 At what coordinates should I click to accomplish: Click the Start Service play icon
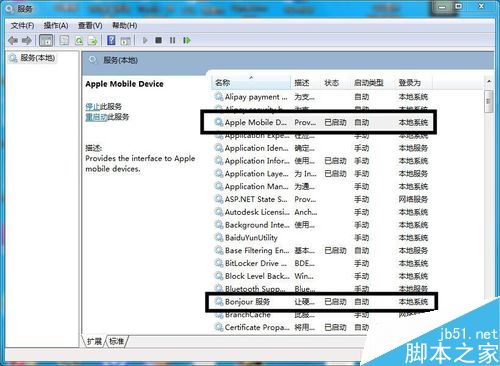pos(145,40)
